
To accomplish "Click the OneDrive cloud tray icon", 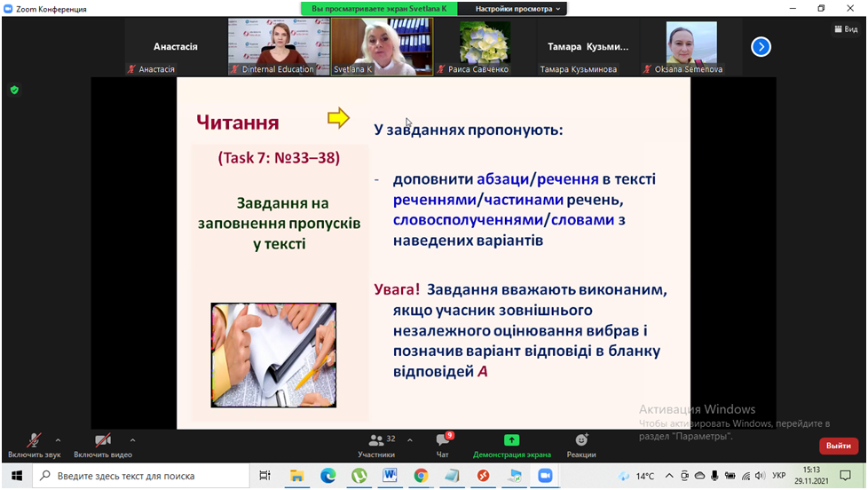I will (x=699, y=476).
